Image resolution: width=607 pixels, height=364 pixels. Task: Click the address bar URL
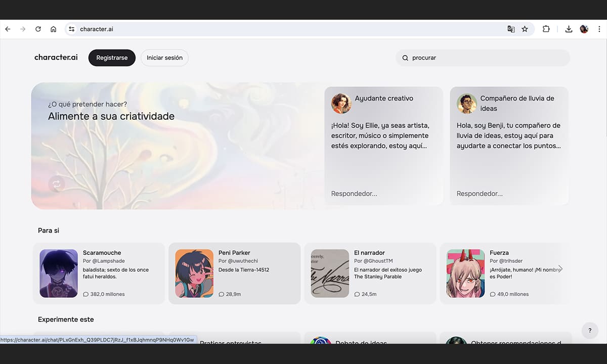pyautogui.click(x=97, y=29)
